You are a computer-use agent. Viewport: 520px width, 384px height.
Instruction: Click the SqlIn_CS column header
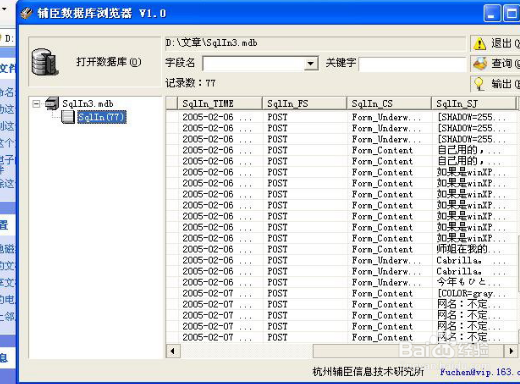(389, 104)
